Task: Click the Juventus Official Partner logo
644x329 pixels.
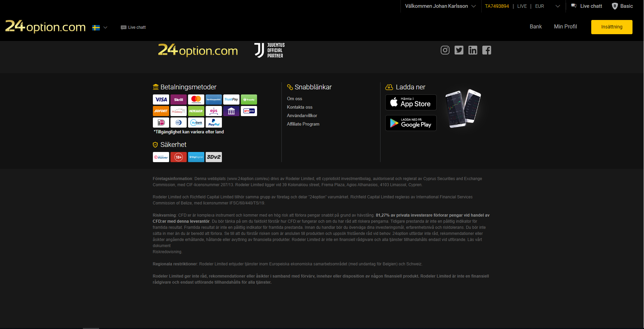Action: [x=270, y=50]
